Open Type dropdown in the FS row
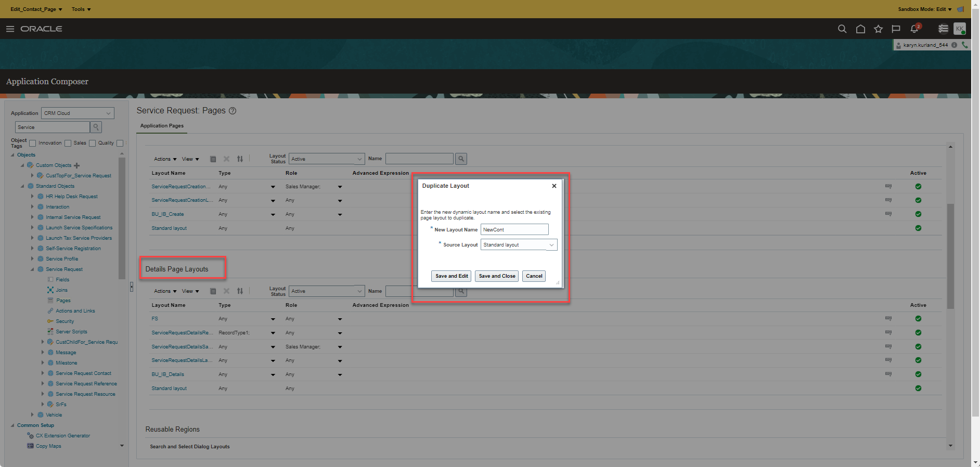 coord(273,319)
